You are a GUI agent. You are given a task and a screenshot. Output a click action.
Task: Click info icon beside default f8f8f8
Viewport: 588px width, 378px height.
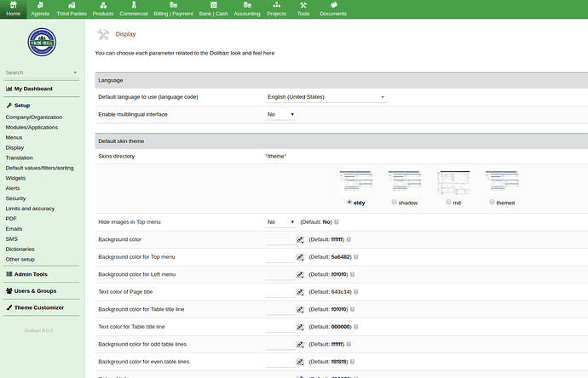[x=352, y=362]
